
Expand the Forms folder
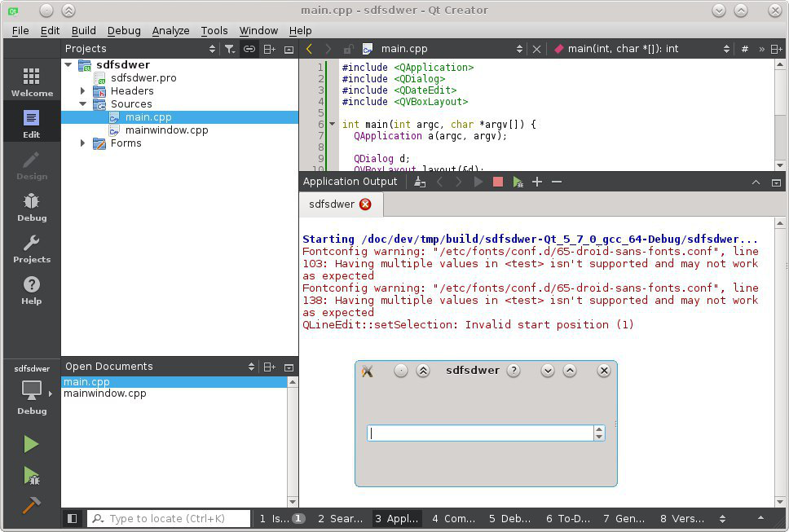(x=82, y=143)
